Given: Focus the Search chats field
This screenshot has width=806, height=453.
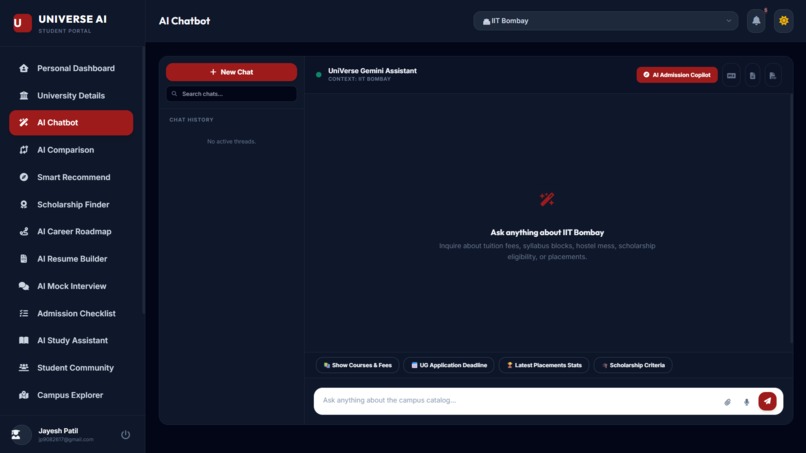Looking at the screenshot, I should [x=231, y=94].
